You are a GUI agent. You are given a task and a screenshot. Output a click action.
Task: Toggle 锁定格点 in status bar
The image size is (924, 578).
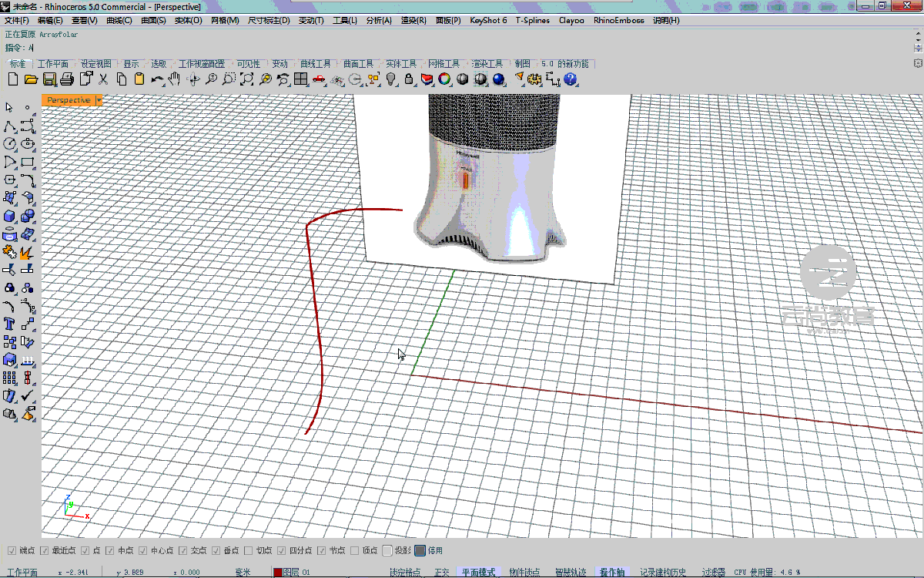tap(405, 573)
